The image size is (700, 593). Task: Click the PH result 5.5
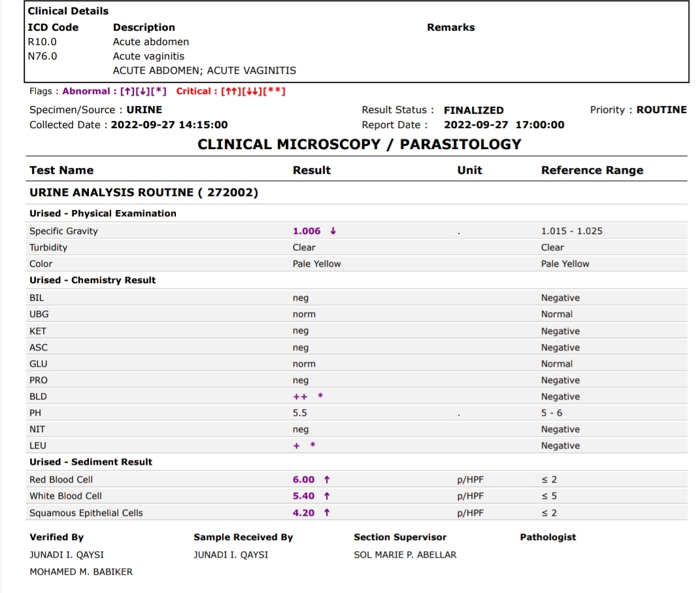pyautogui.click(x=299, y=413)
